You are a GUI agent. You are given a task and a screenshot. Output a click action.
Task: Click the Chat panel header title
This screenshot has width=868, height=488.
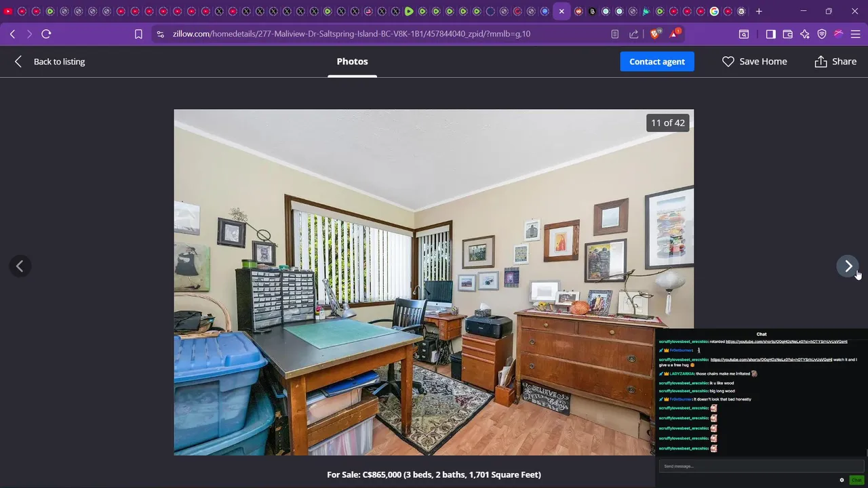pyautogui.click(x=762, y=334)
